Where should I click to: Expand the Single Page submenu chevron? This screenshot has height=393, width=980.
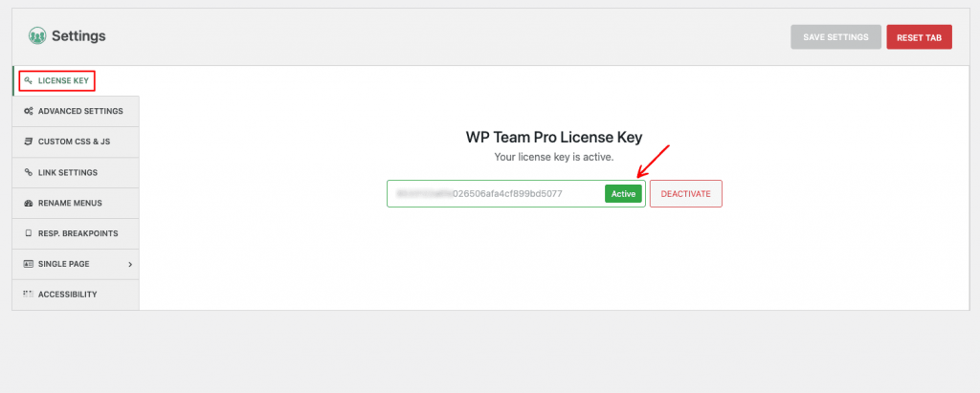point(130,264)
